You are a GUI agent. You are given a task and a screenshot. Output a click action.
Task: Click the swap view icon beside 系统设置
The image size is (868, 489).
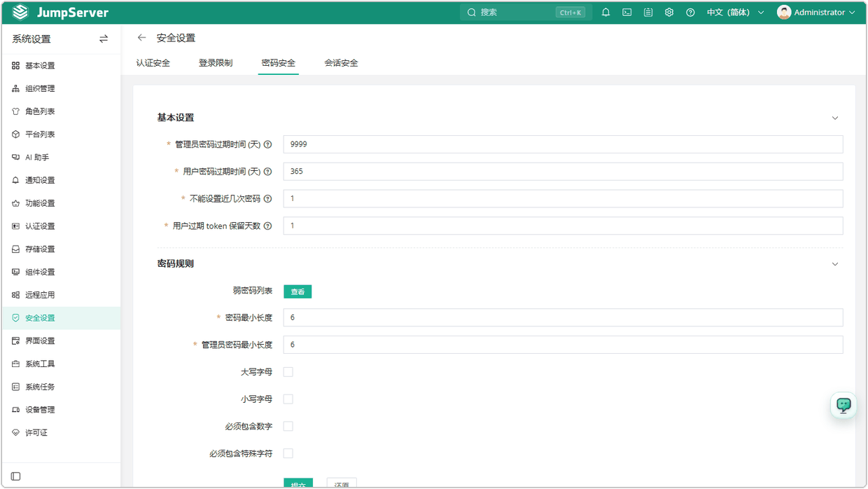(x=104, y=39)
